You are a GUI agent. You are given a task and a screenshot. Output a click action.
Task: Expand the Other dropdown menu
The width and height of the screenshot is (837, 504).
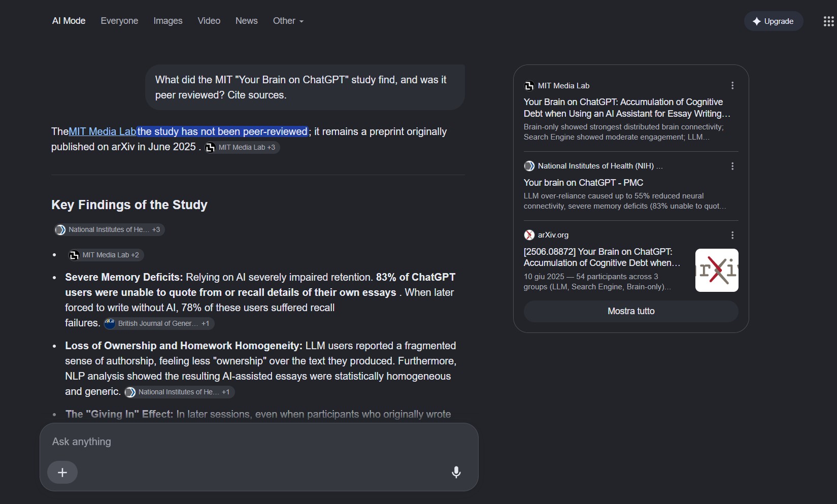coord(288,21)
